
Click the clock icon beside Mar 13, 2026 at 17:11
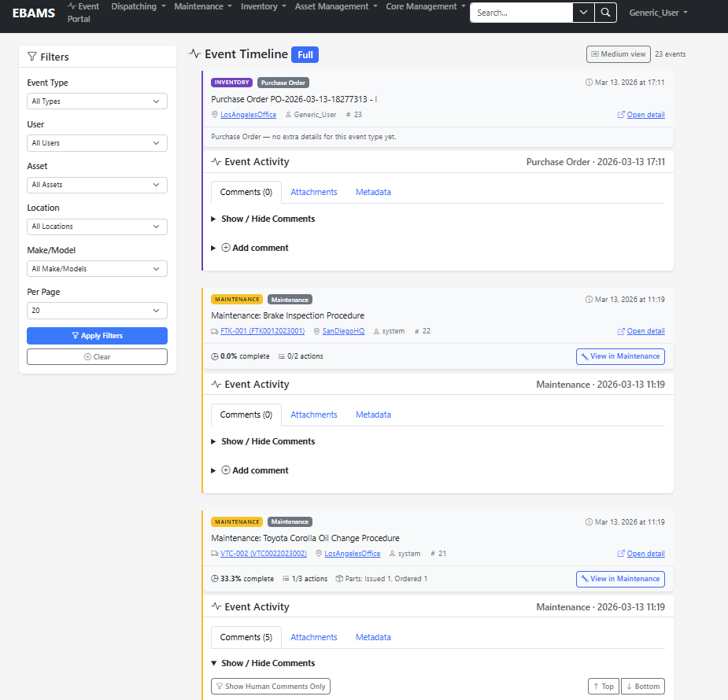[589, 82]
